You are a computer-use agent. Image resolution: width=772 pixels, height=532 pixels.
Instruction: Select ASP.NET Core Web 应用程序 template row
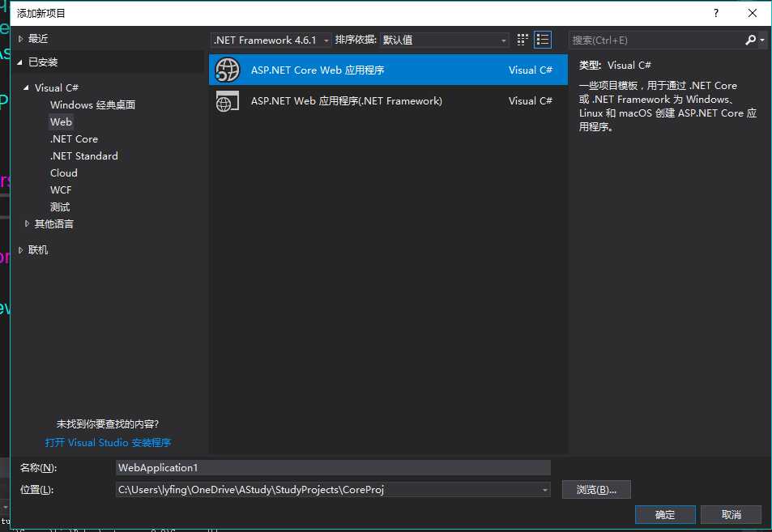(389, 70)
